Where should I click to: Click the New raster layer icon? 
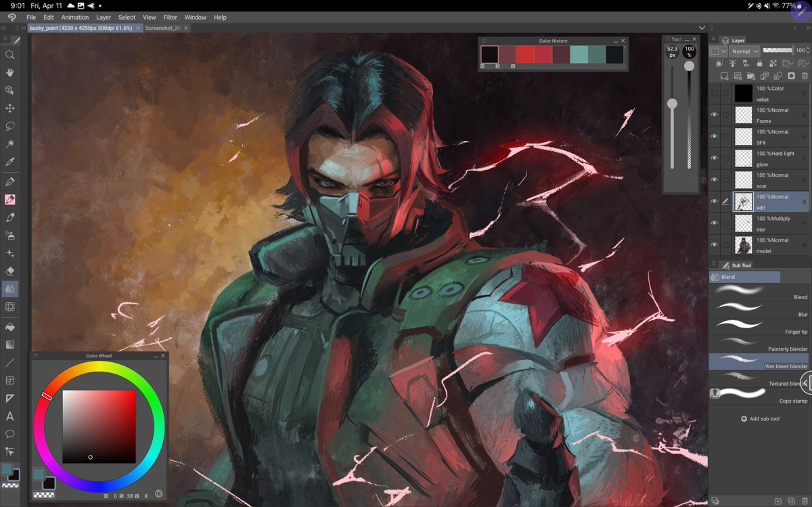coord(724,76)
